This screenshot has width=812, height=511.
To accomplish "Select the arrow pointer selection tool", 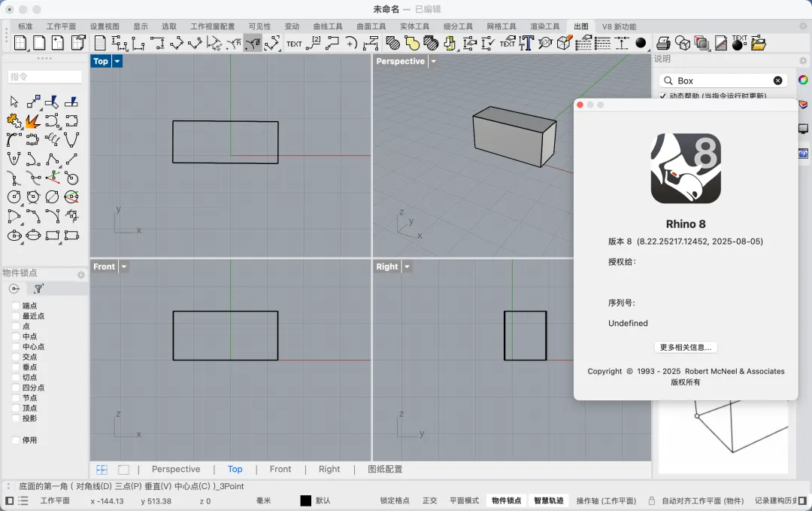I will [x=14, y=102].
